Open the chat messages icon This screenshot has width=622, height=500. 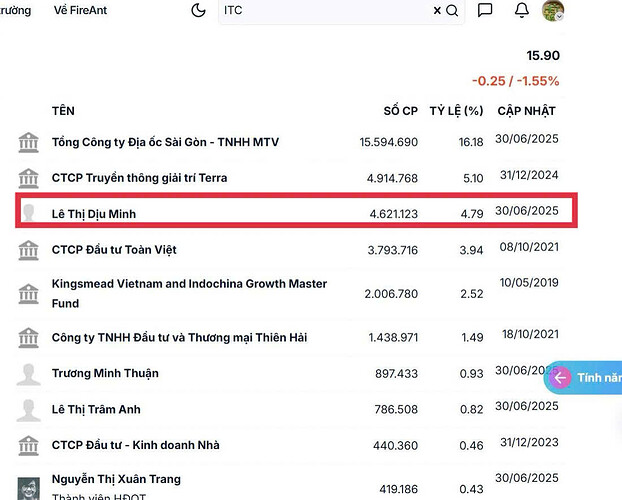click(485, 11)
